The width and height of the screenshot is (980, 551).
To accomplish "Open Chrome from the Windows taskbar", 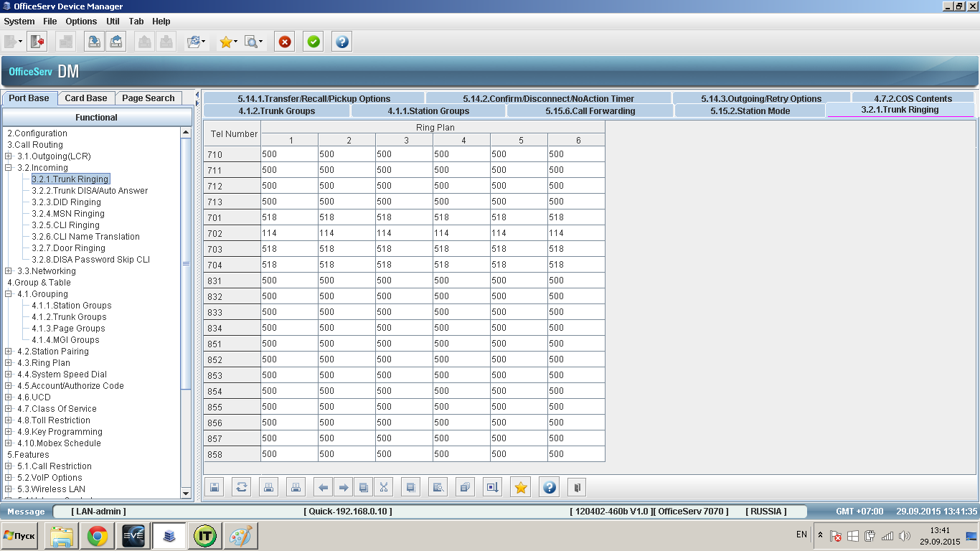I will pos(98,536).
